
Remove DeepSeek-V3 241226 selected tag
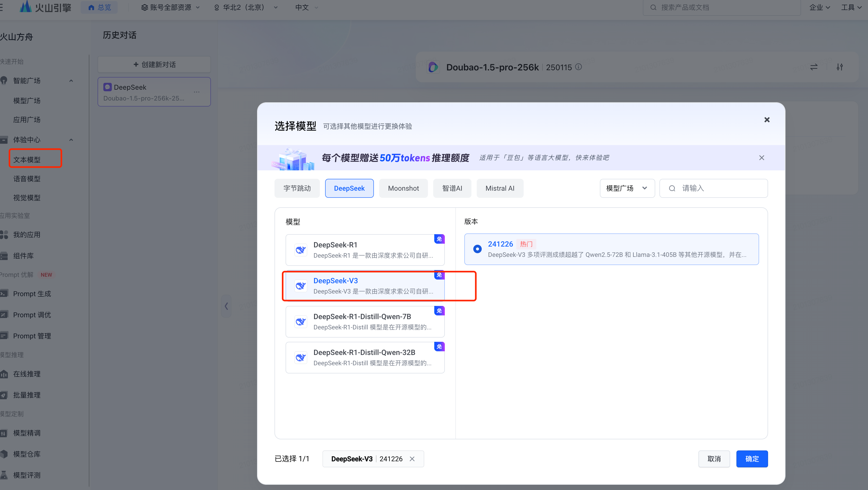(x=413, y=458)
